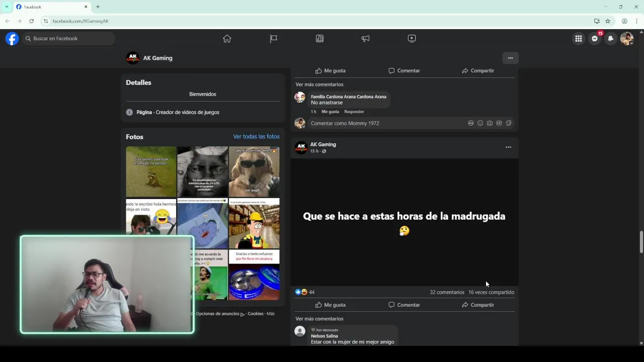644x362 pixels.
Task: Click Me gusta under Familia Cardona comment
Action: tap(330, 112)
